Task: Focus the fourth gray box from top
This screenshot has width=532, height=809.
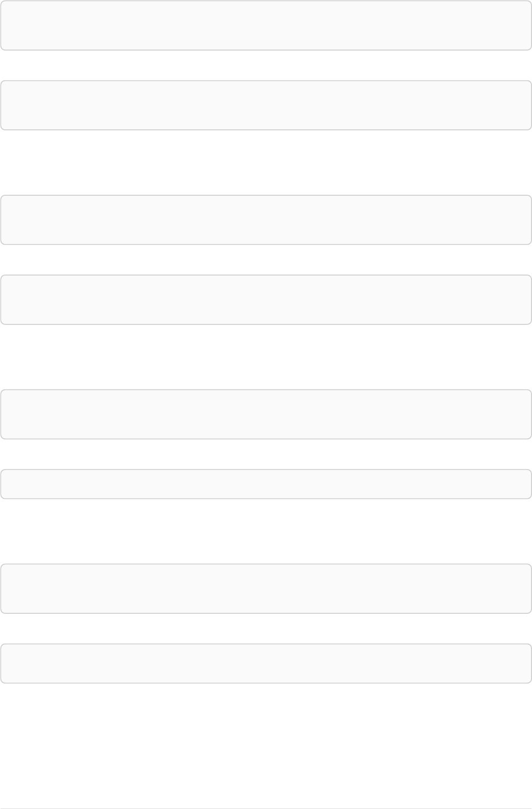Action: pyautogui.click(x=266, y=299)
